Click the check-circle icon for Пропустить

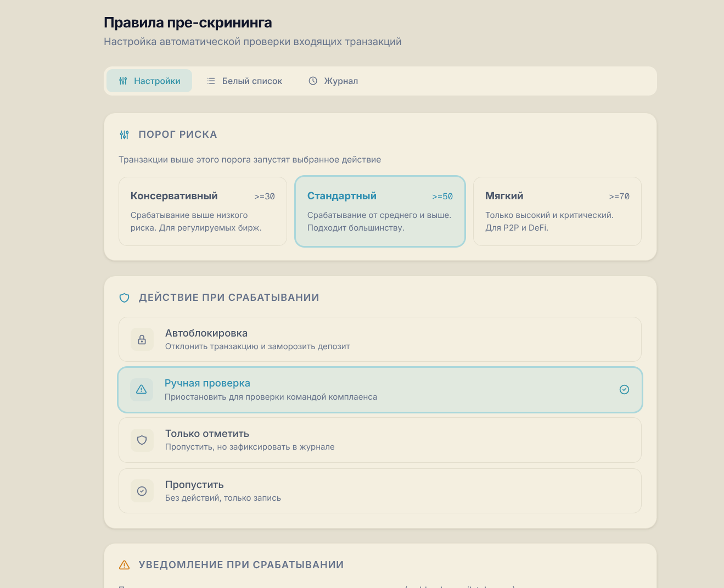pos(142,491)
